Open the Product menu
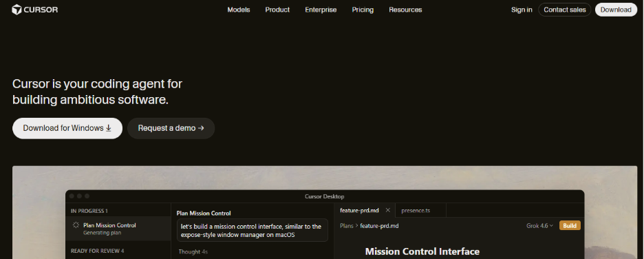Image resolution: width=644 pixels, height=259 pixels. click(x=277, y=10)
